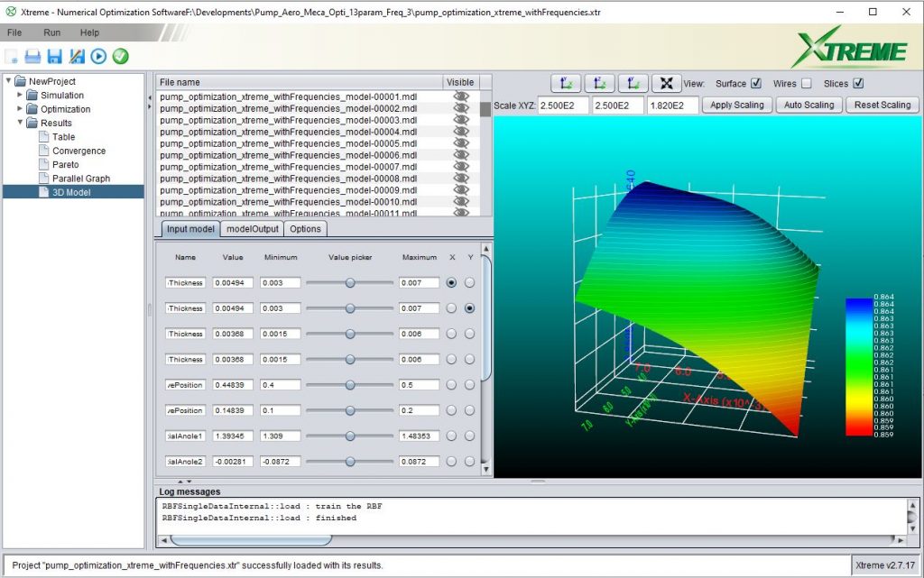Image resolution: width=924 pixels, height=578 pixels.
Task: Click the blue save toolbar icon
Action: 55,57
